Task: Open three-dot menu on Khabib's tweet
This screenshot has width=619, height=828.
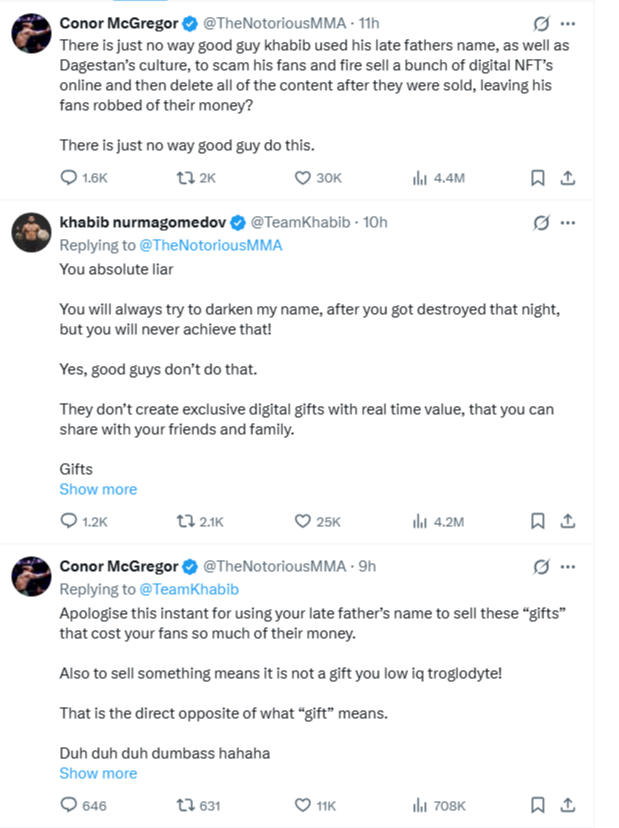Action: pyautogui.click(x=568, y=222)
